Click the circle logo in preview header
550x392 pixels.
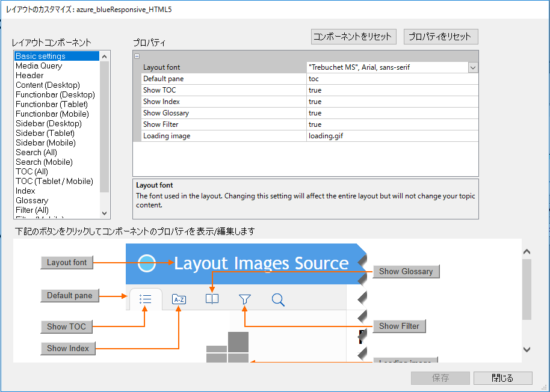point(147,263)
